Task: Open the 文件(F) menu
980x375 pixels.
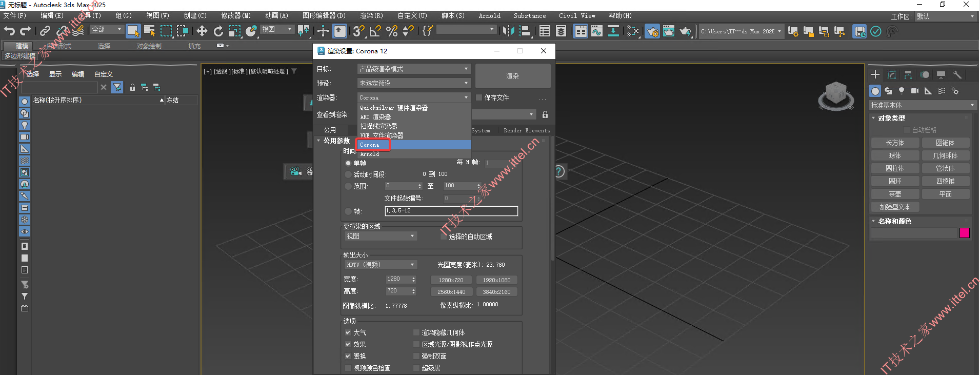Action: coord(14,16)
